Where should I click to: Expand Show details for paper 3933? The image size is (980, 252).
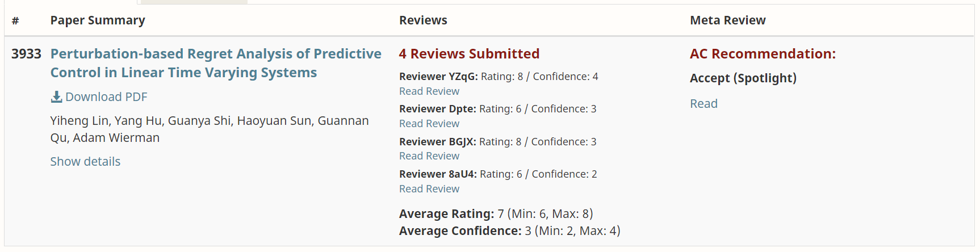tap(85, 162)
